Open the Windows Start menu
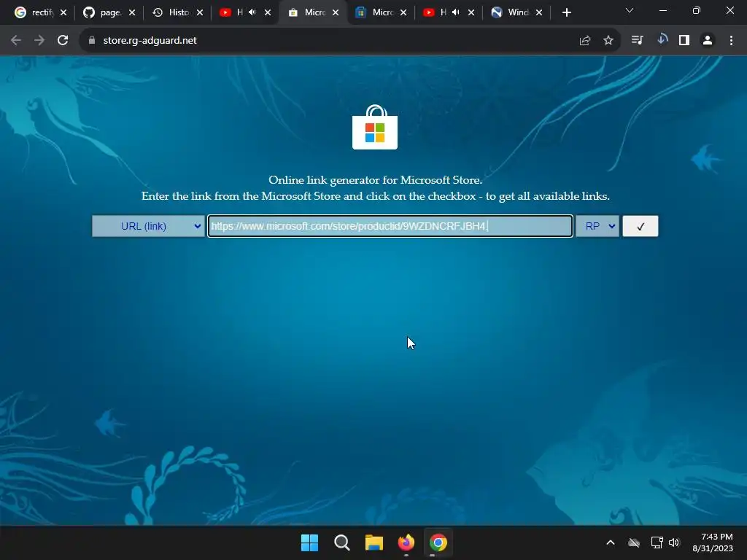The image size is (747, 560). pyautogui.click(x=309, y=542)
